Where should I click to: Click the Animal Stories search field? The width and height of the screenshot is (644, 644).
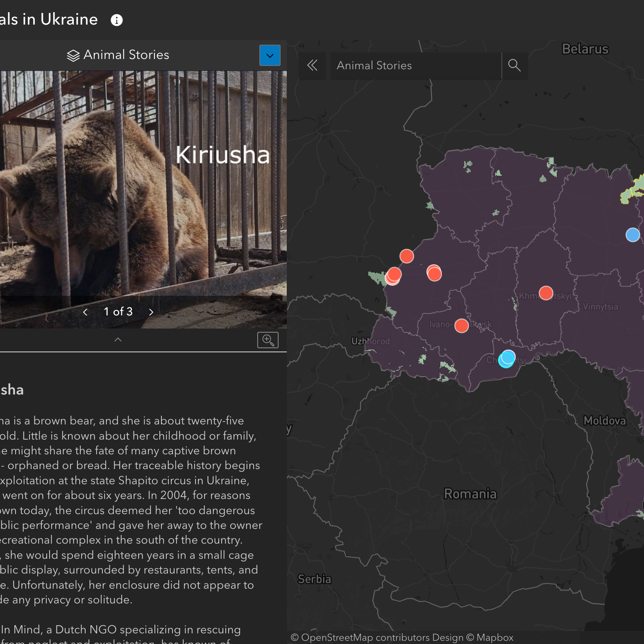(416, 66)
